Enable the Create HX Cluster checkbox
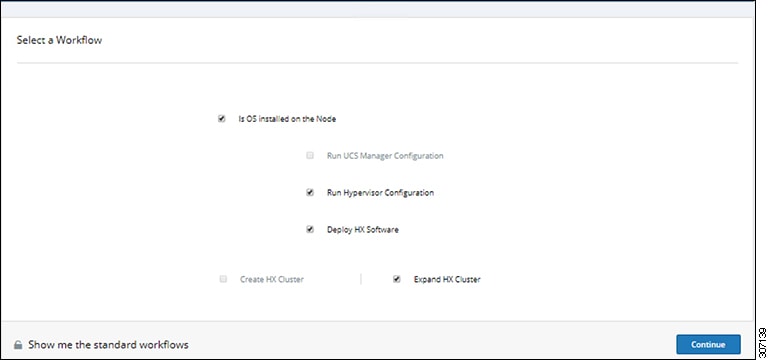This screenshot has width=768, height=360. [x=223, y=279]
